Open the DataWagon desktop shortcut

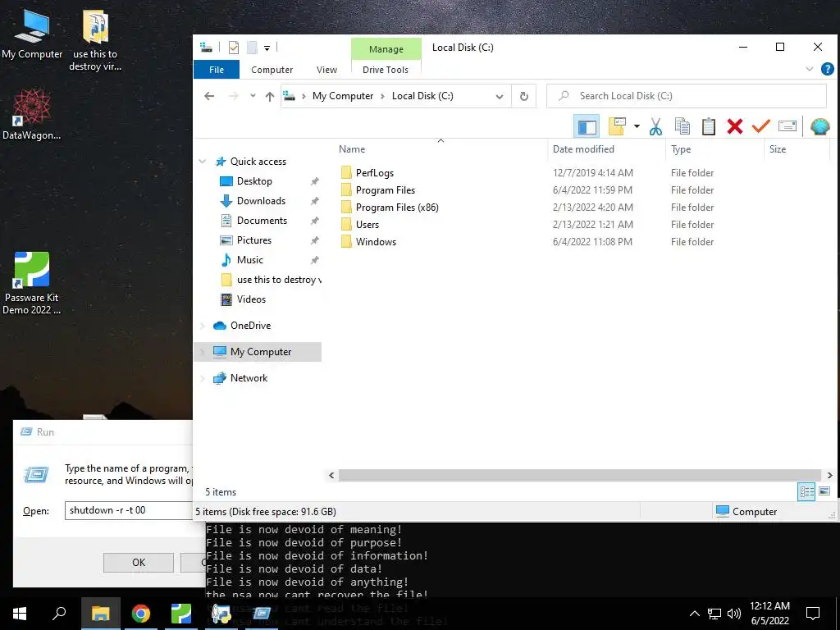pyautogui.click(x=32, y=115)
